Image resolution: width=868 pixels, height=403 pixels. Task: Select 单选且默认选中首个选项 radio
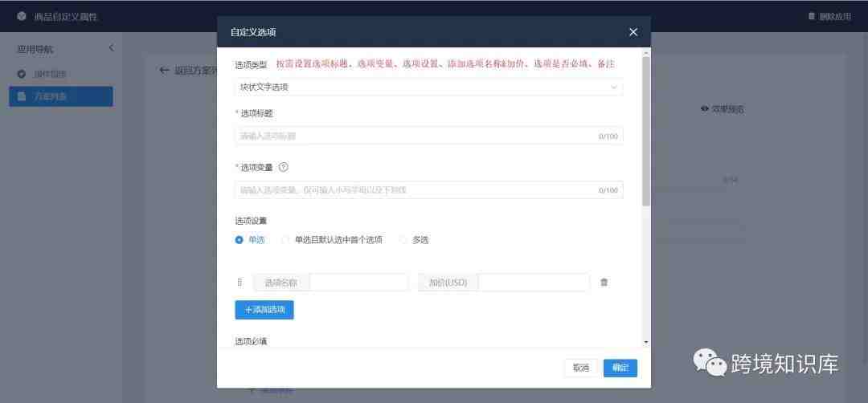click(285, 240)
